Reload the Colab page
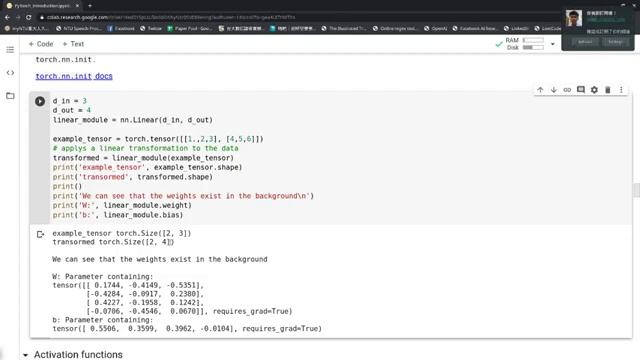Screen dimensions: 640x360 point(29,17)
